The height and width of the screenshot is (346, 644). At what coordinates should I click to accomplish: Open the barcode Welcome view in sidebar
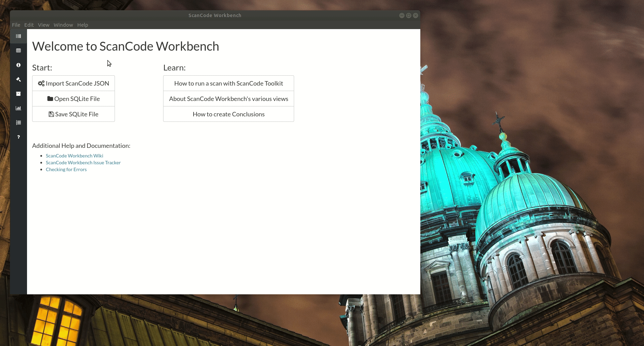coord(18,36)
